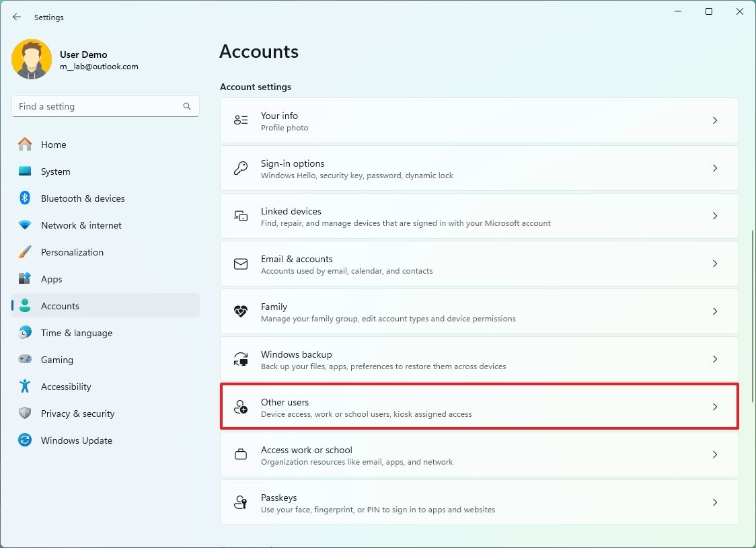
Task: Click the Sign-in options key icon
Action: (x=241, y=169)
